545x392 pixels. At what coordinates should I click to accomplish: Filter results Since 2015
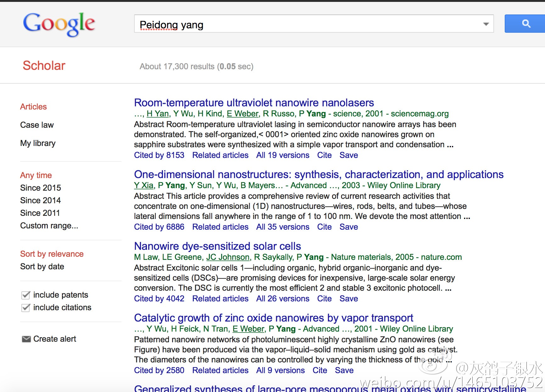click(x=41, y=188)
